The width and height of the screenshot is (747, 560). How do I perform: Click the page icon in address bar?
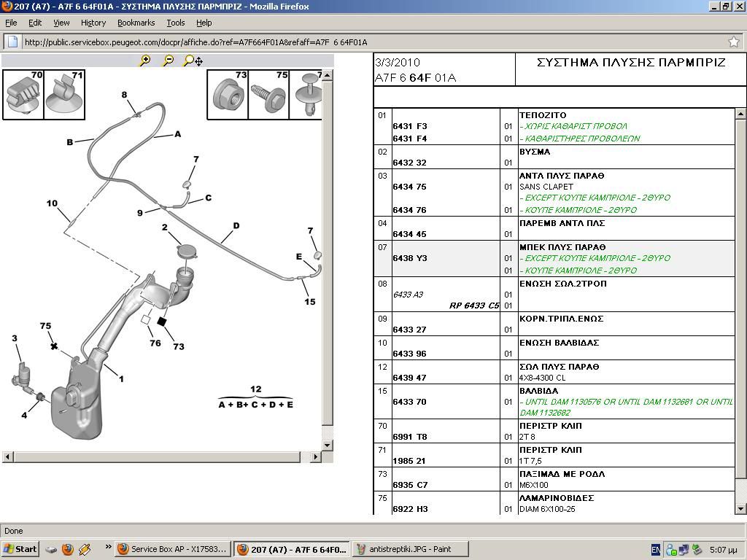click(x=13, y=42)
